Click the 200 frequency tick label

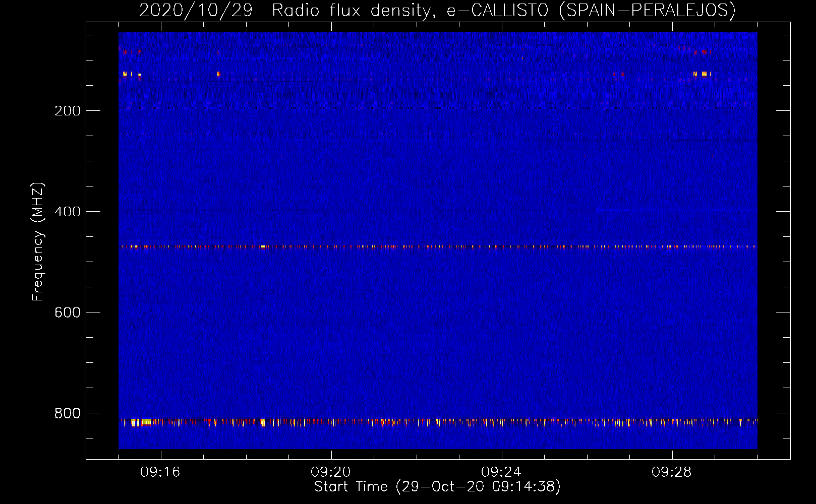68,111
